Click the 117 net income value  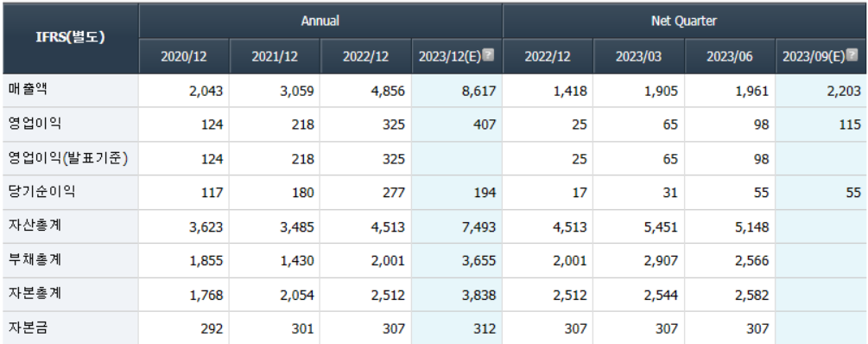click(x=212, y=193)
